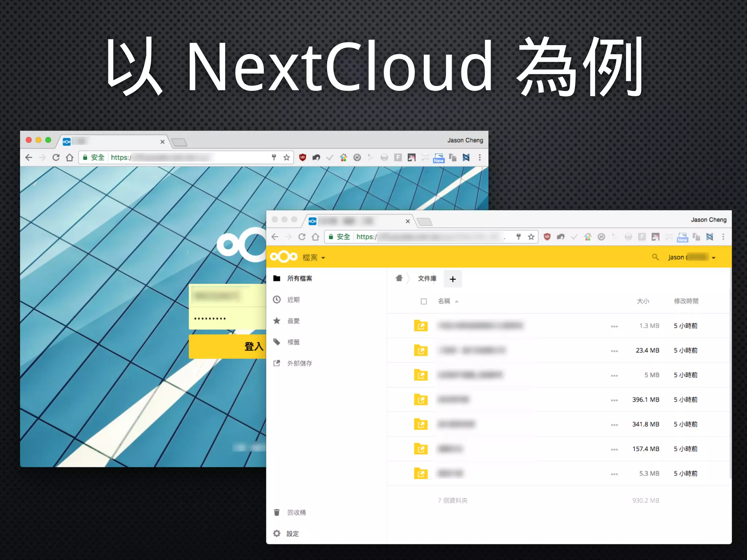Reload page in back login window
The height and width of the screenshot is (560, 747).
[x=56, y=157]
